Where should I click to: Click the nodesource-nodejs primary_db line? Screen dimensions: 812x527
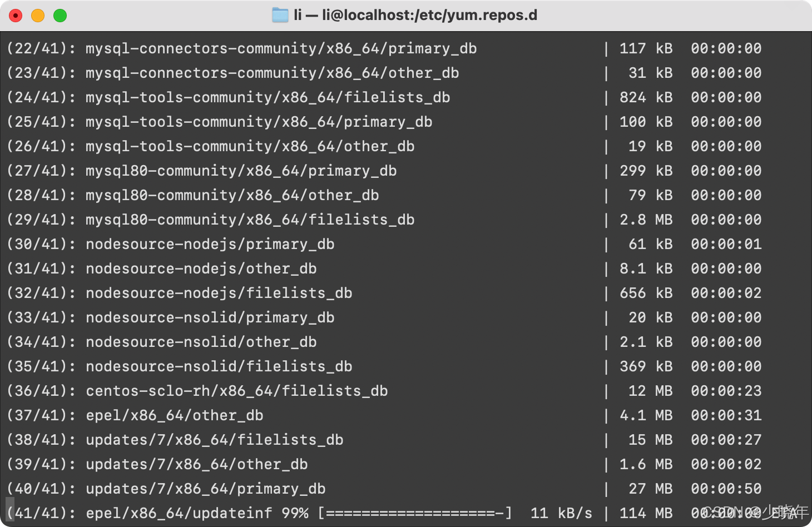coord(210,245)
